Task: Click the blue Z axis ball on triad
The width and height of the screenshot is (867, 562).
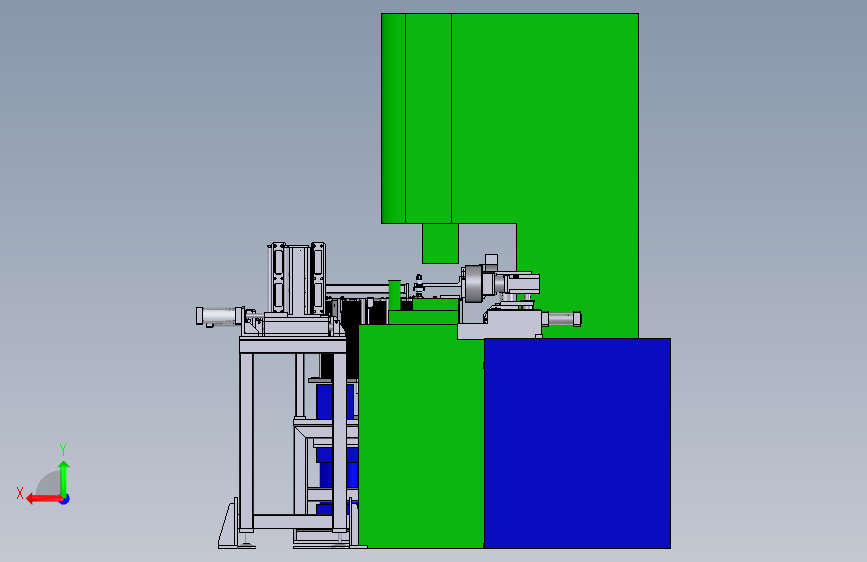Action: pyautogui.click(x=65, y=499)
